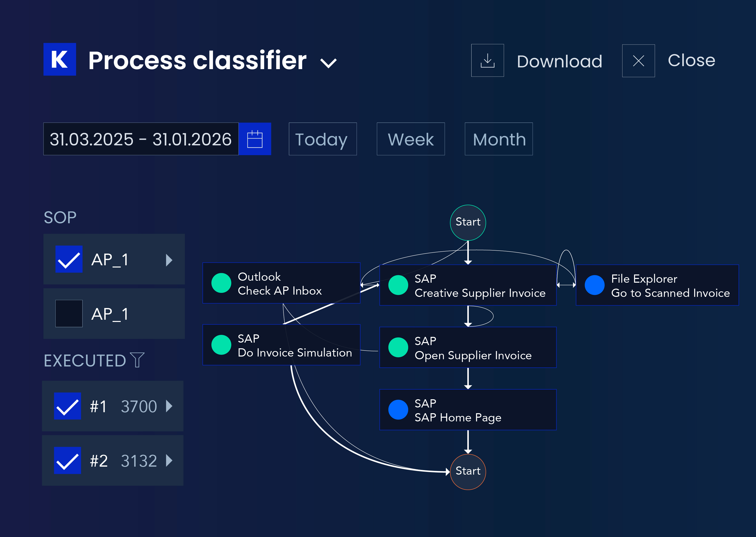756x537 pixels.
Task: Select the Outlook Check AP Inbox node
Action: click(281, 283)
